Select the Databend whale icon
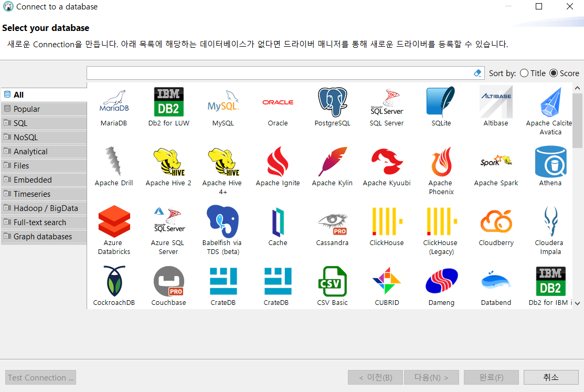This screenshot has width=584, height=392. pos(496,281)
